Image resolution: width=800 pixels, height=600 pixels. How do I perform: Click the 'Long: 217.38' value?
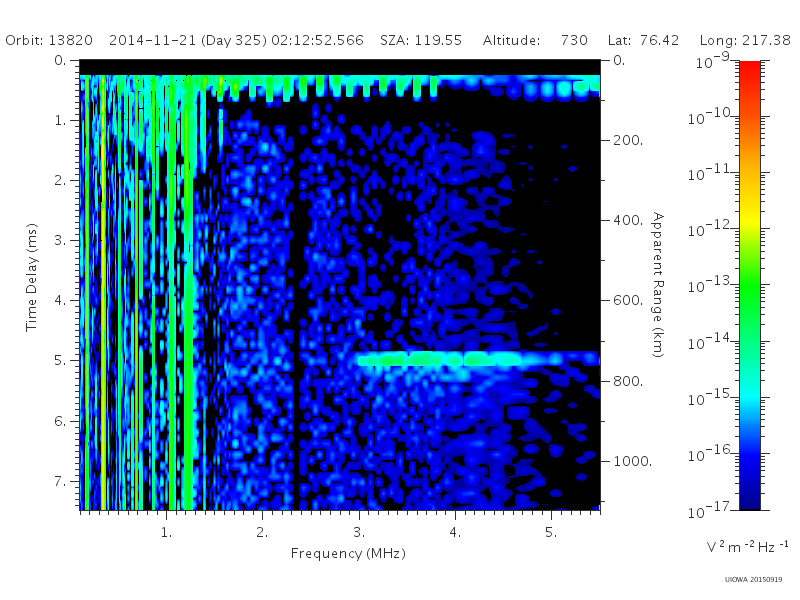745,40
